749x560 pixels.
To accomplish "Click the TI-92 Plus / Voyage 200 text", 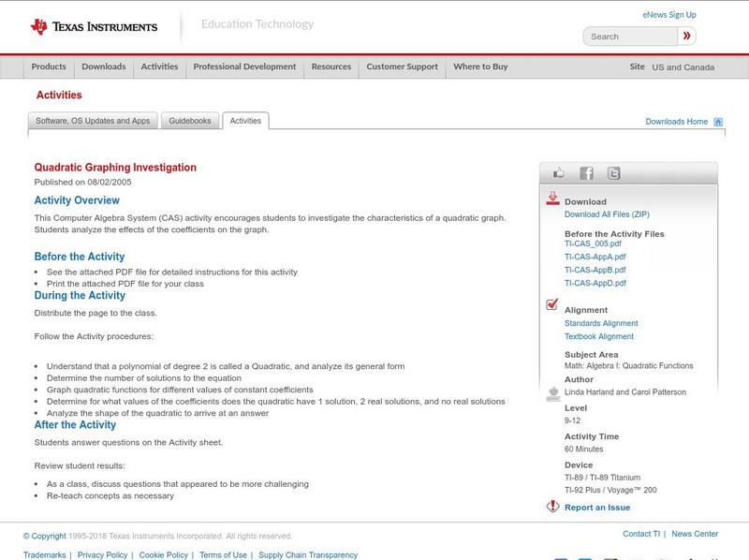I will (x=610, y=491).
